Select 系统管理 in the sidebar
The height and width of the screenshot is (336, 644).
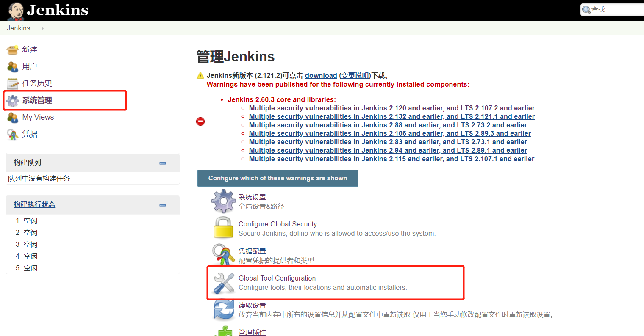pyautogui.click(x=37, y=100)
